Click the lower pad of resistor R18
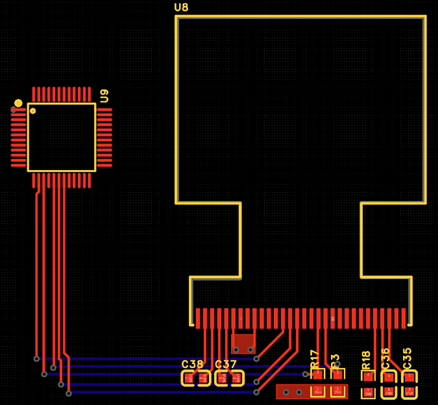 (368, 392)
